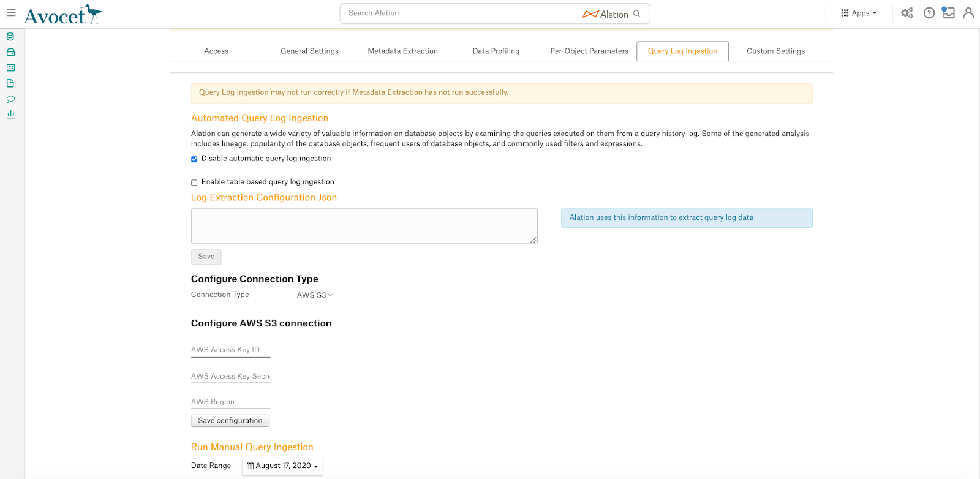
Task: Open the August 17, 2020 date range picker
Action: coord(282,466)
